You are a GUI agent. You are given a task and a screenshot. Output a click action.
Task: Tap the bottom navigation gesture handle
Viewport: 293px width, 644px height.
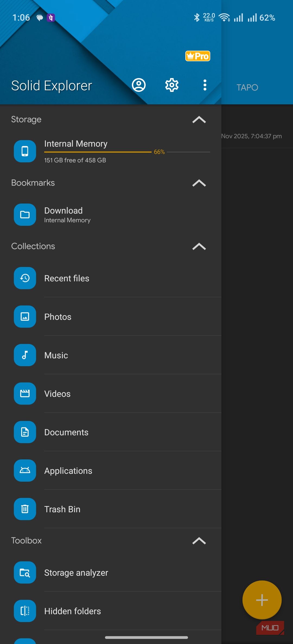146,637
